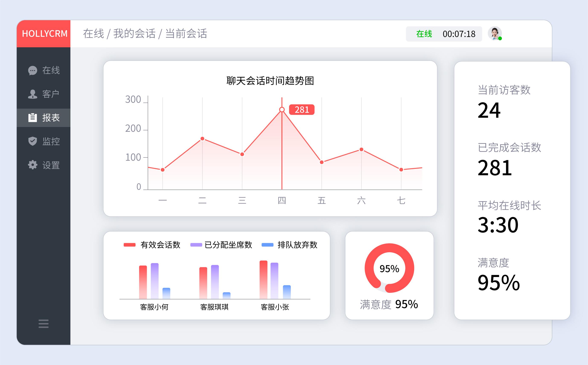Click the blue bar for 客服小张
588x365 pixels.
point(287,292)
